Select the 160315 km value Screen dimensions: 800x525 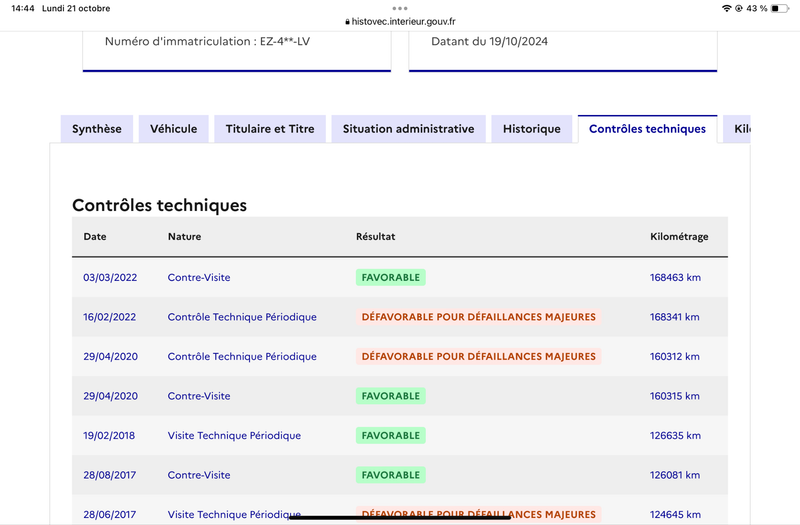pyautogui.click(x=674, y=396)
